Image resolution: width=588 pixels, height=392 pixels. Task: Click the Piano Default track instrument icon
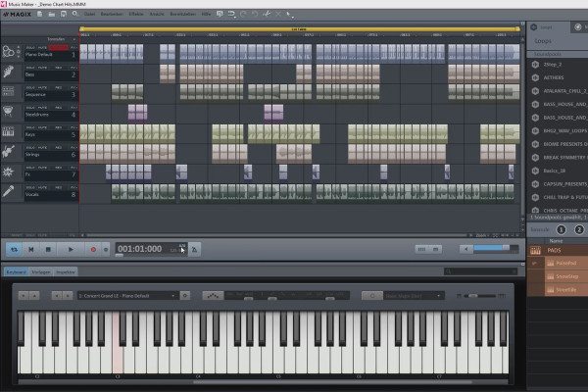[x=8, y=51]
